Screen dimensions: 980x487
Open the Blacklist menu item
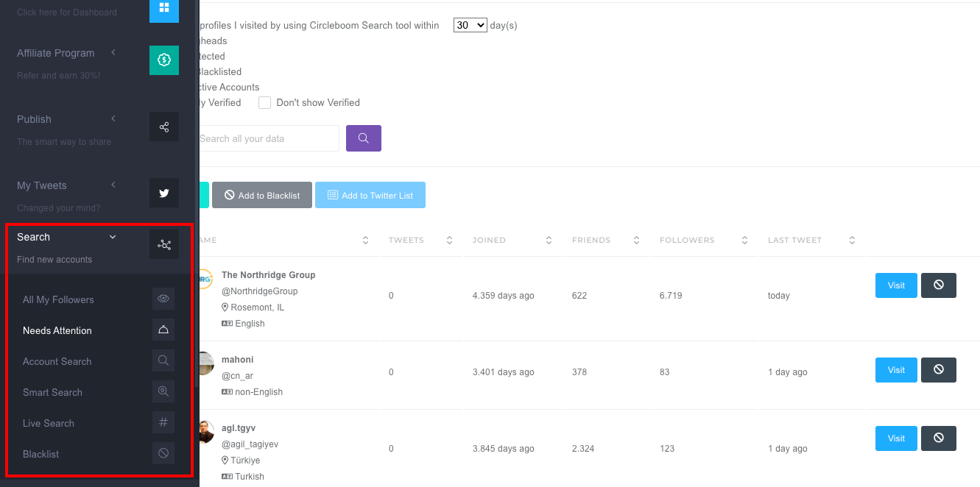tap(40, 454)
